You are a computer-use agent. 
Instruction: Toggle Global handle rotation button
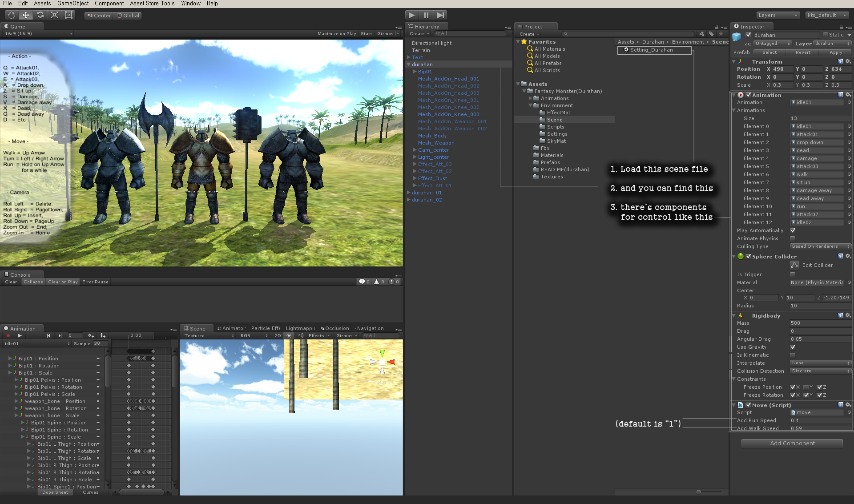click(x=128, y=16)
